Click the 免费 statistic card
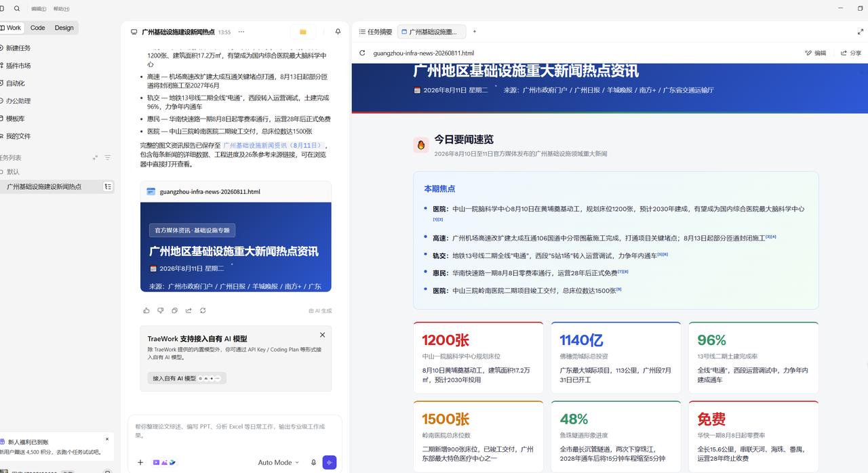 [753, 436]
